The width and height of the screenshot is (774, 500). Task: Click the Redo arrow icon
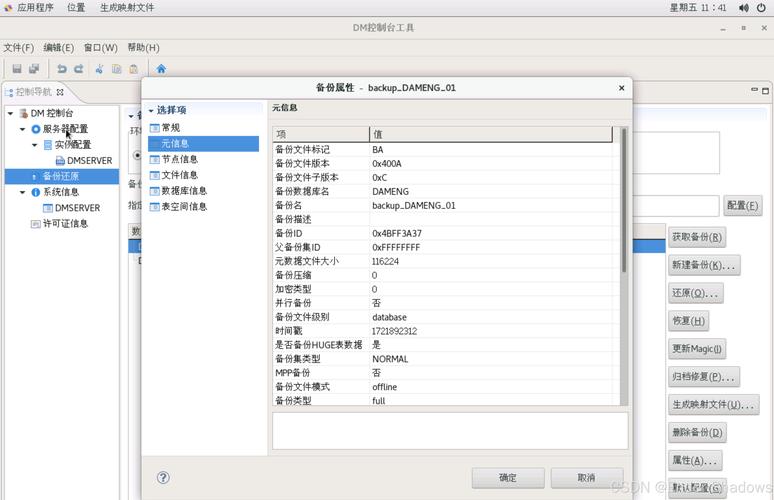click(79, 69)
